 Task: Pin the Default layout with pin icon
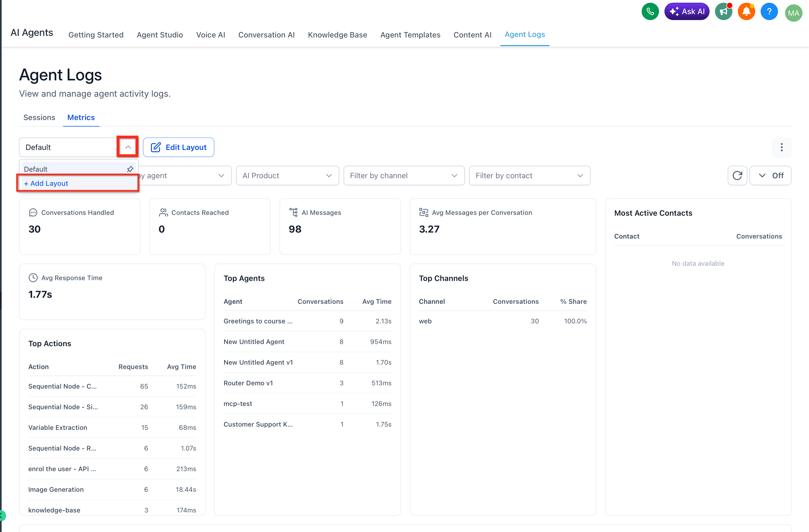tap(130, 169)
